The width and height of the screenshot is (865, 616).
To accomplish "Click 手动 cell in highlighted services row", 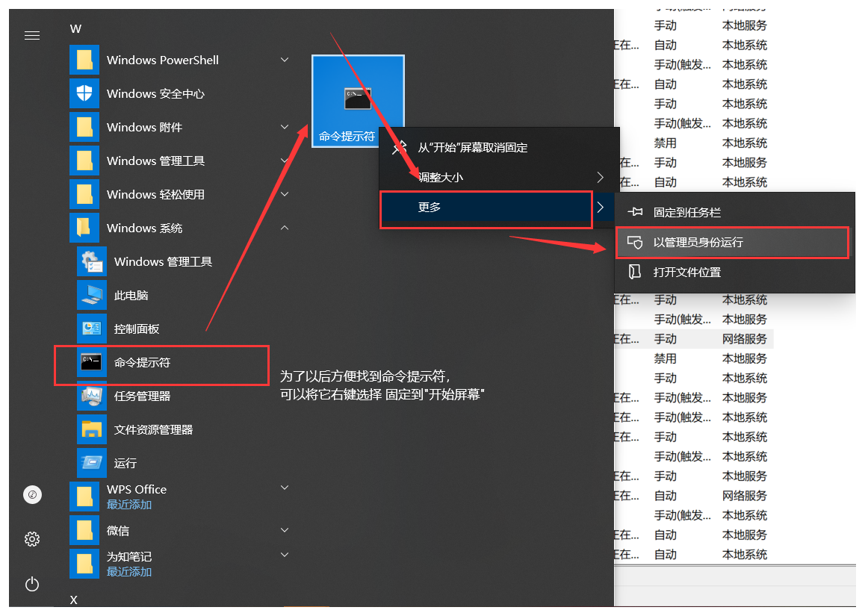I will 666,339.
